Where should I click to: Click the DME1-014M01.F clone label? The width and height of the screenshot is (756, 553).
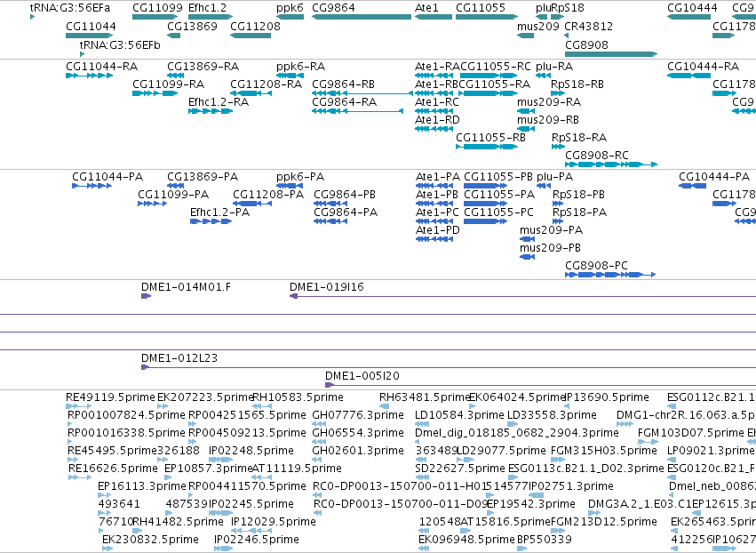point(186,287)
